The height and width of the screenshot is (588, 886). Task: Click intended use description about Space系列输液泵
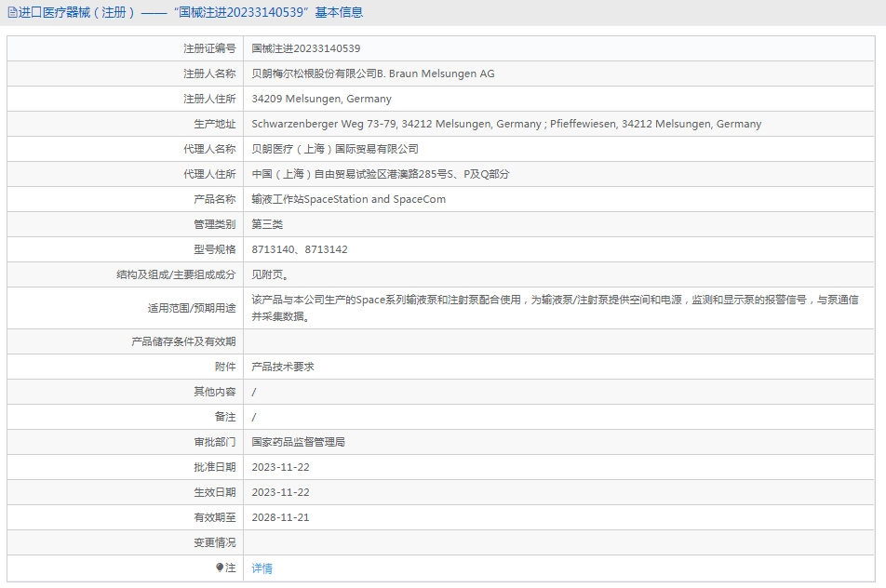click(x=555, y=308)
